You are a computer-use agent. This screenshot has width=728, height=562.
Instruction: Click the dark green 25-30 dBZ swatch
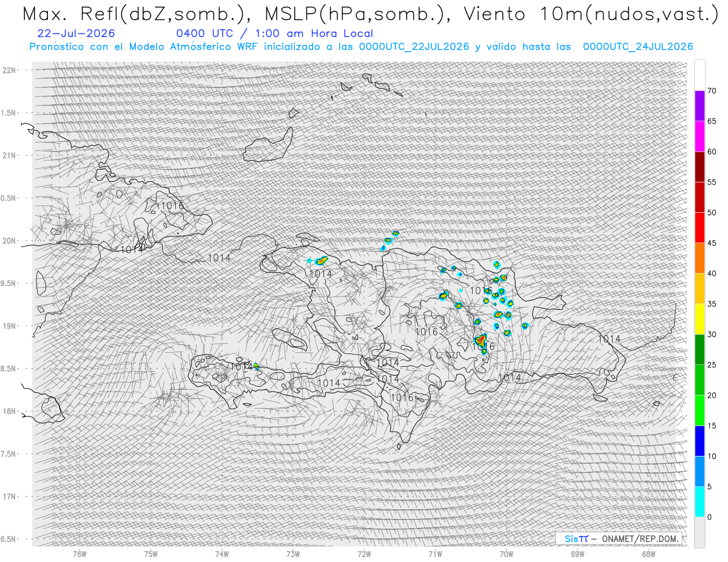click(699, 350)
